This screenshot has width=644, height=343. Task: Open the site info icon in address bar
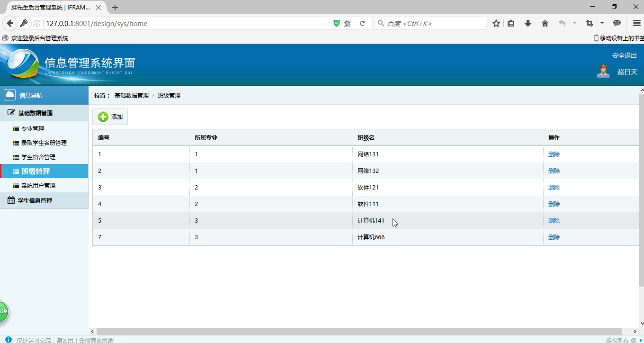[x=37, y=23]
